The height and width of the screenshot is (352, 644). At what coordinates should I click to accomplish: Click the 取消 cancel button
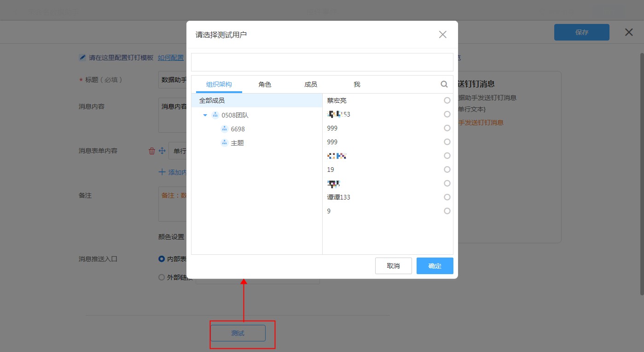point(393,266)
